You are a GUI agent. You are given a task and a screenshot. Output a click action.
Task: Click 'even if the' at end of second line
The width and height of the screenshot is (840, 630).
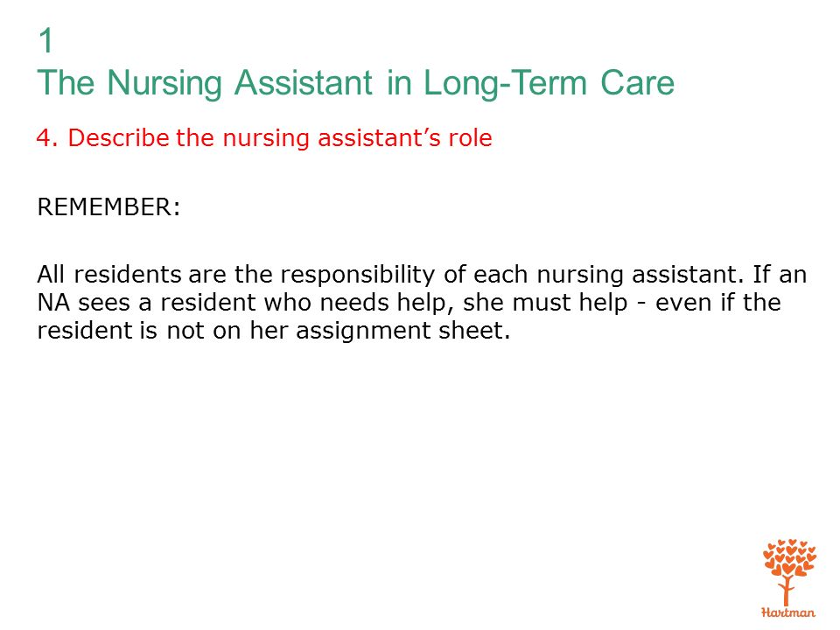click(718, 303)
